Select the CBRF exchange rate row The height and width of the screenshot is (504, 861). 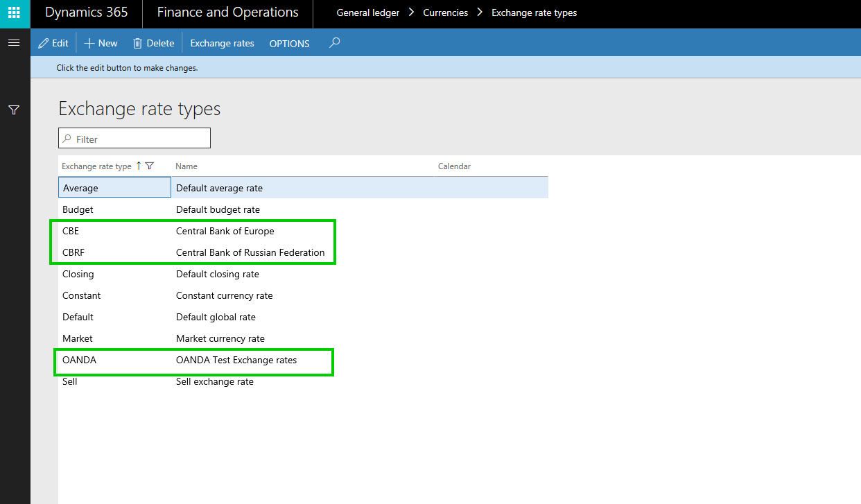pos(73,252)
